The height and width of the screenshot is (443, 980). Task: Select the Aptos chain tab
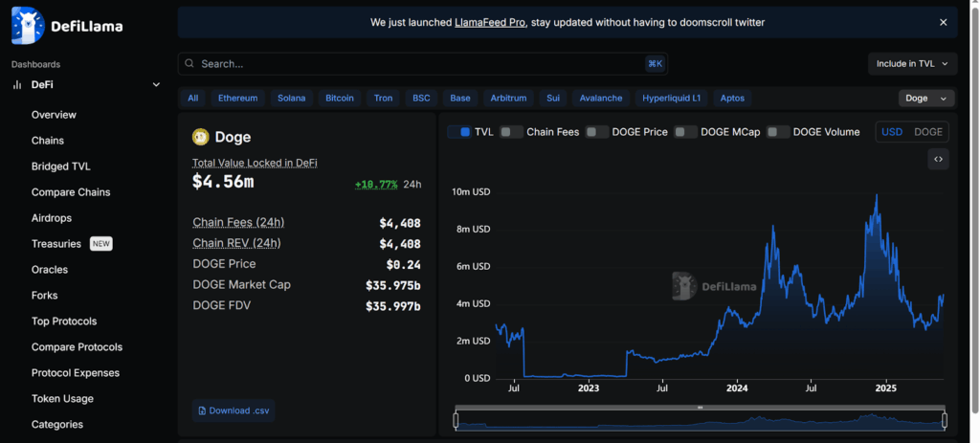point(732,99)
